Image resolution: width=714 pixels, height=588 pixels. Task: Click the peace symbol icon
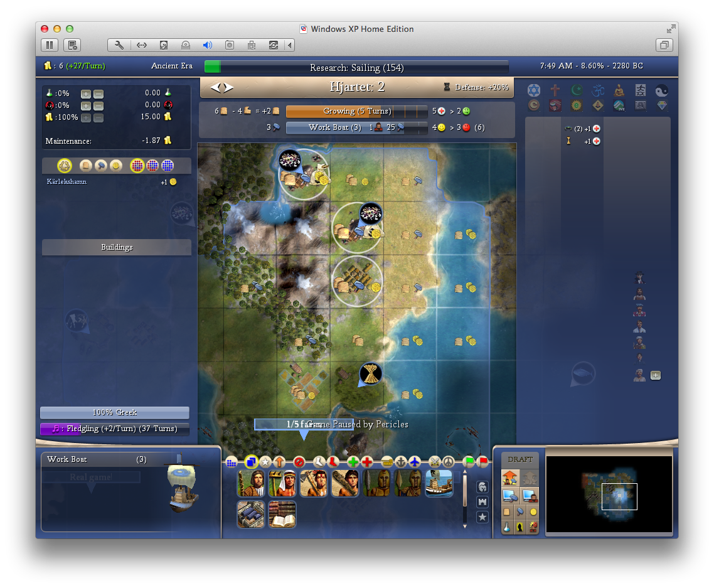(449, 462)
